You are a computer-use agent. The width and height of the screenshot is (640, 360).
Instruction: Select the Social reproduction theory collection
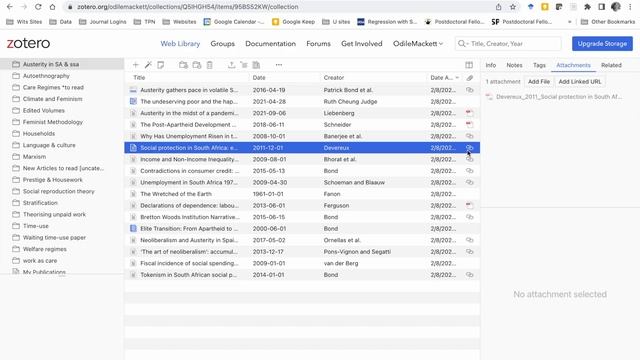click(x=58, y=191)
